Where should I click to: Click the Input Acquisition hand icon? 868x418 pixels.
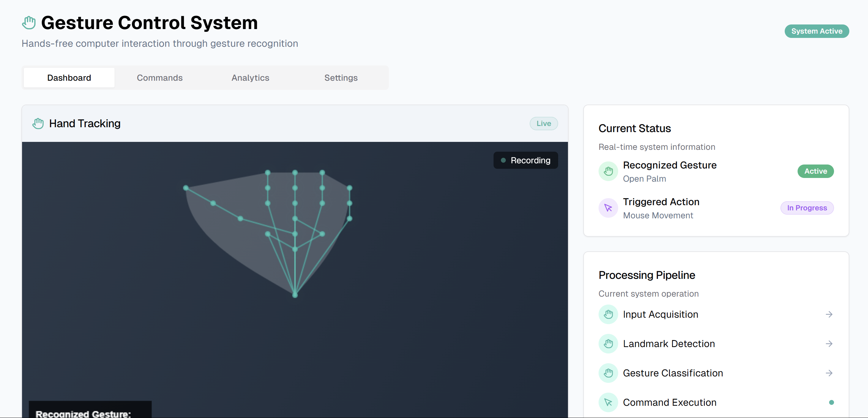[x=608, y=314]
